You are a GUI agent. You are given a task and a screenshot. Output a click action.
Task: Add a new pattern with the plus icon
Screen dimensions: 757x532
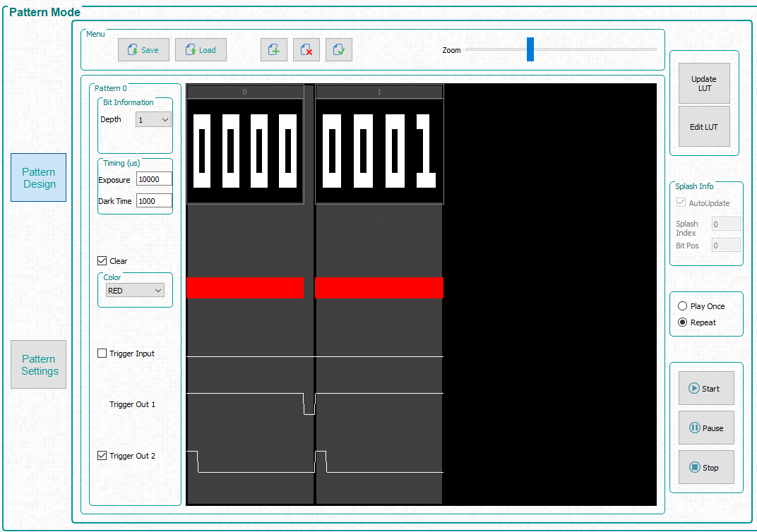(x=274, y=49)
